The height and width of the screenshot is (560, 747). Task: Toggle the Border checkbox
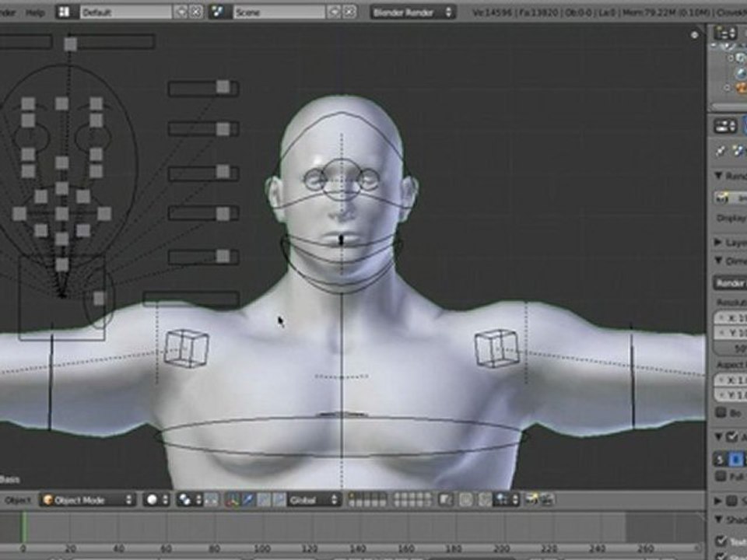pos(721,412)
